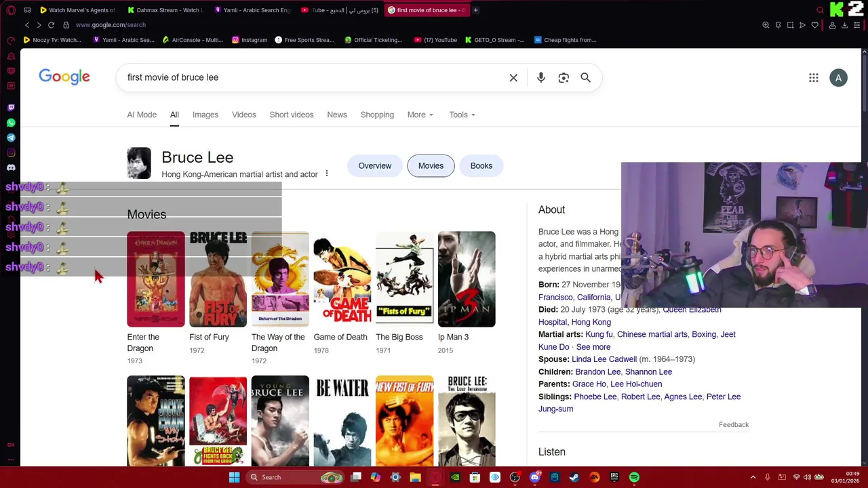Select the News search tab
This screenshot has width=868, height=488.
pos(337,115)
